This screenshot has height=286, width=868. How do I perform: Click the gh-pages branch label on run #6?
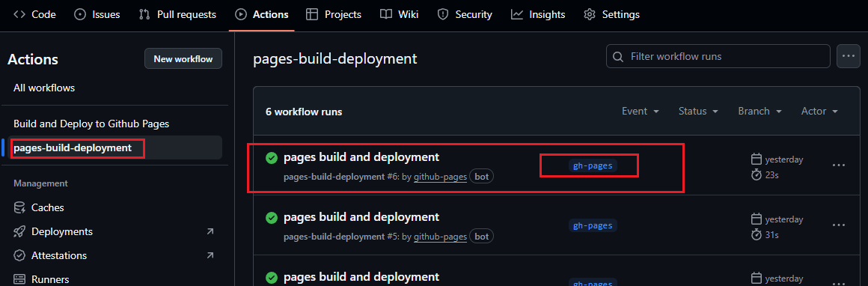593,165
